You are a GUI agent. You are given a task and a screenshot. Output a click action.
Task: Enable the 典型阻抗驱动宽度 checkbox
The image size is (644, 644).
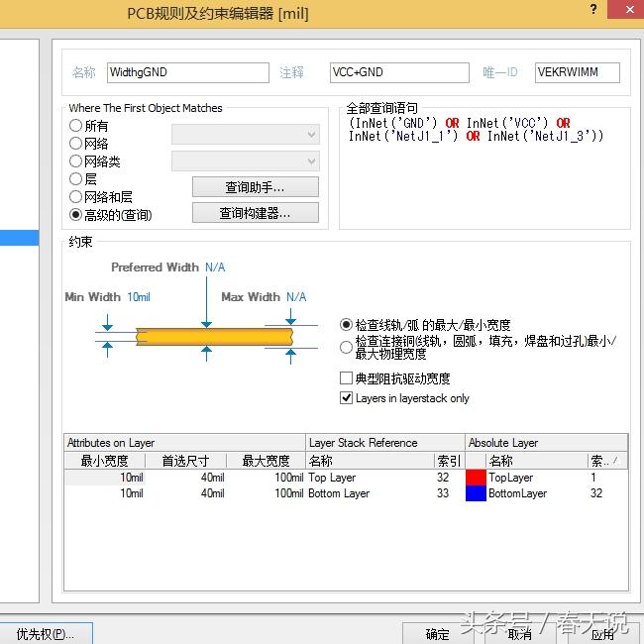click(x=346, y=377)
